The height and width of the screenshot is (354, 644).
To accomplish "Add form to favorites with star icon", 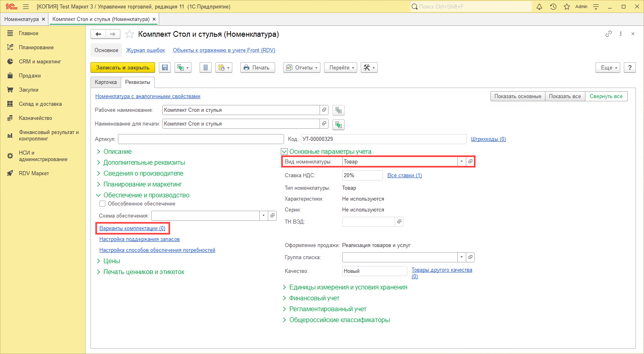I will click(129, 34).
